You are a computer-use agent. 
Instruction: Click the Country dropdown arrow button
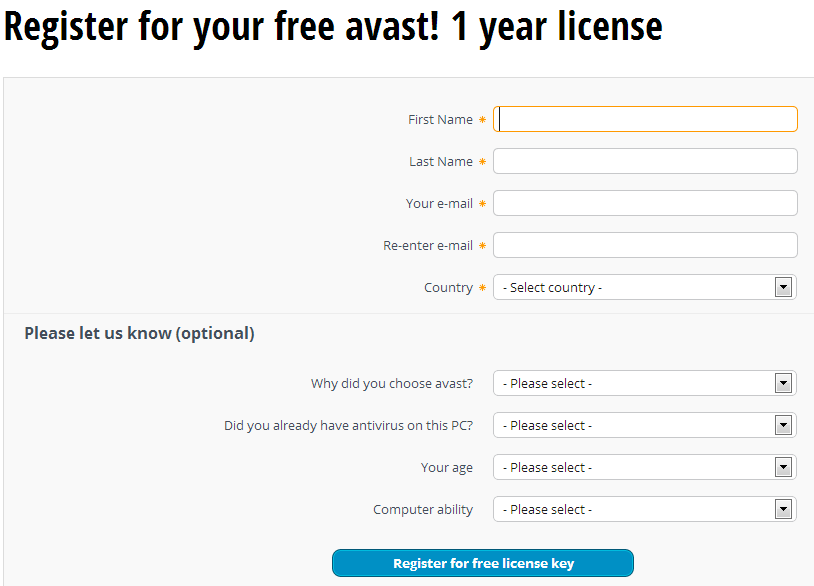click(x=783, y=288)
